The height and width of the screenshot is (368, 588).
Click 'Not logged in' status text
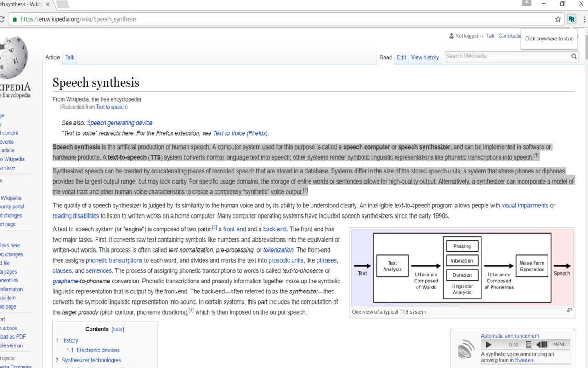click(x=469, y=36)
